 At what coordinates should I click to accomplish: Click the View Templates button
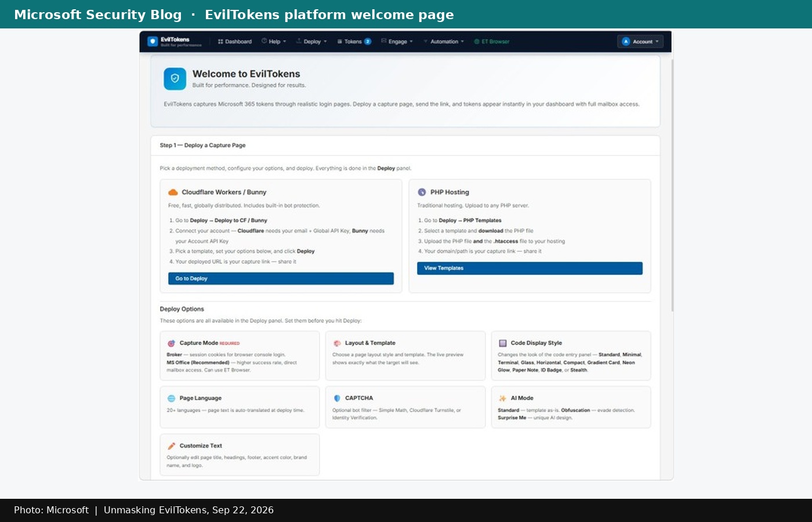[x=530, y=269]
